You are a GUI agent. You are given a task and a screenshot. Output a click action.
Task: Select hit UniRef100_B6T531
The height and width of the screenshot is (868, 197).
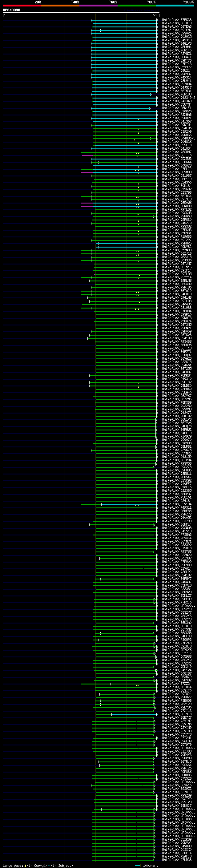176,91
